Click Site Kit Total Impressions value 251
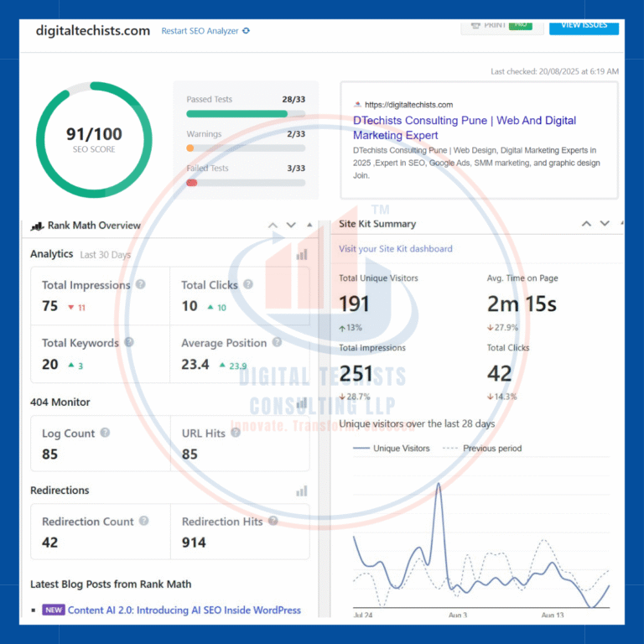 click(x=356, y=374)
